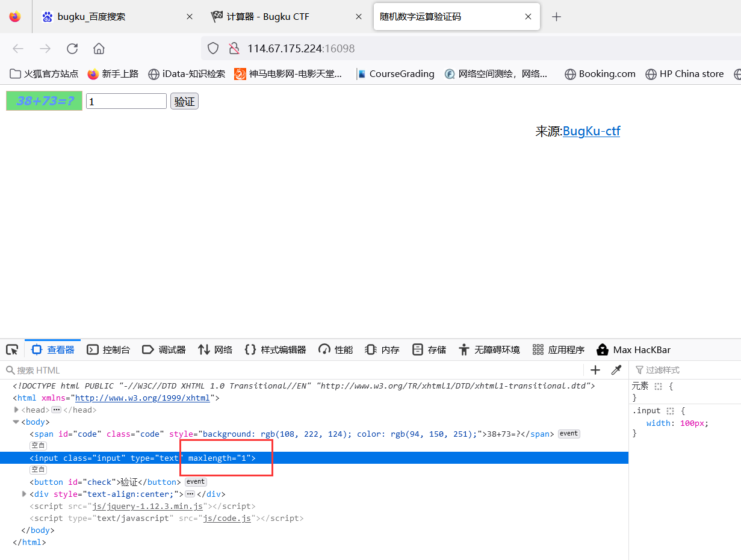Open the 存储 storage tab
Image resolution: width=741 pixels, height=560 pixels.
[x=429, y=349]
